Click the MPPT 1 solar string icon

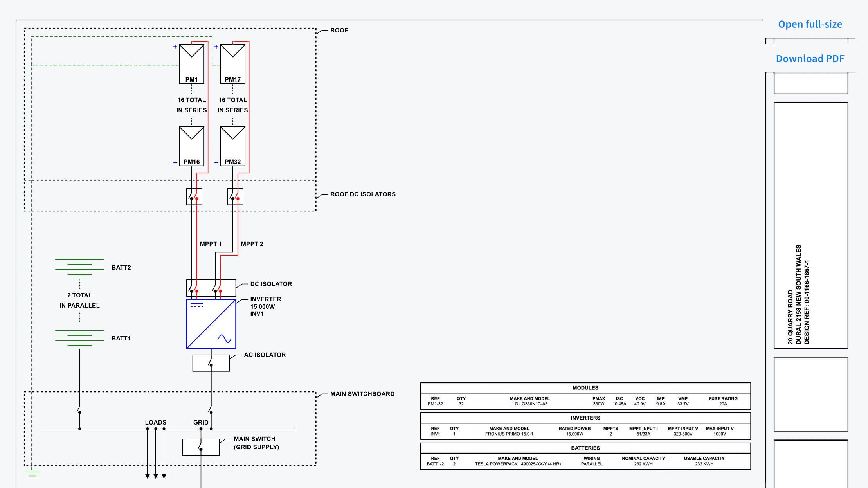coord(191,59)
